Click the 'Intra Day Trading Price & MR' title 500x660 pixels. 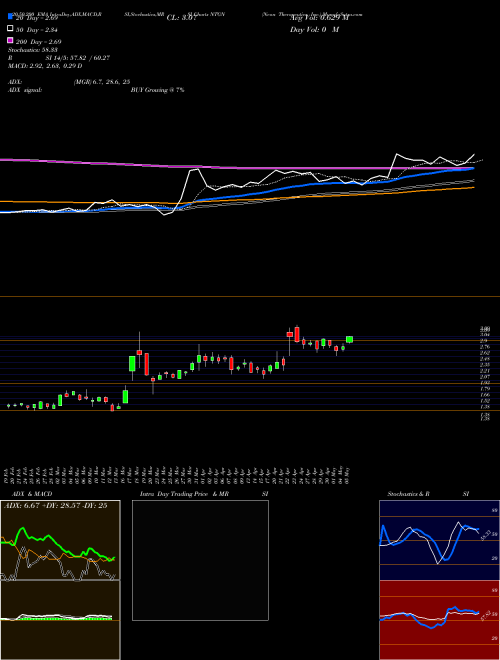184,494
